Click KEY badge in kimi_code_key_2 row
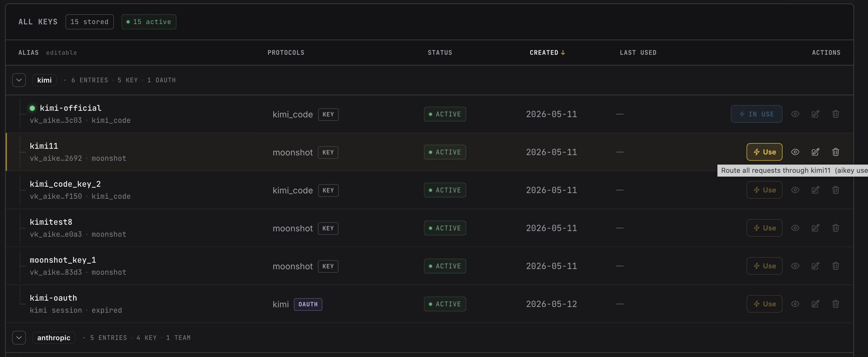The image size is (868, 357). 328,191
